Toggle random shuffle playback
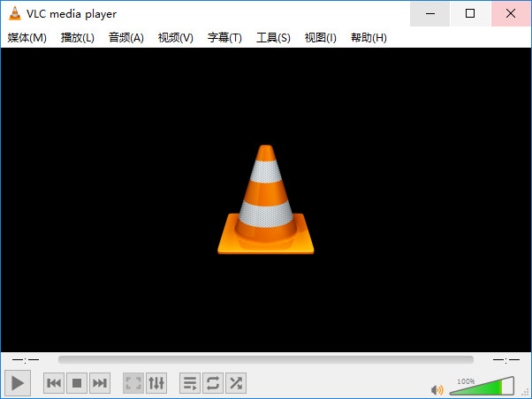532x399 pixels. click(236, 383)
